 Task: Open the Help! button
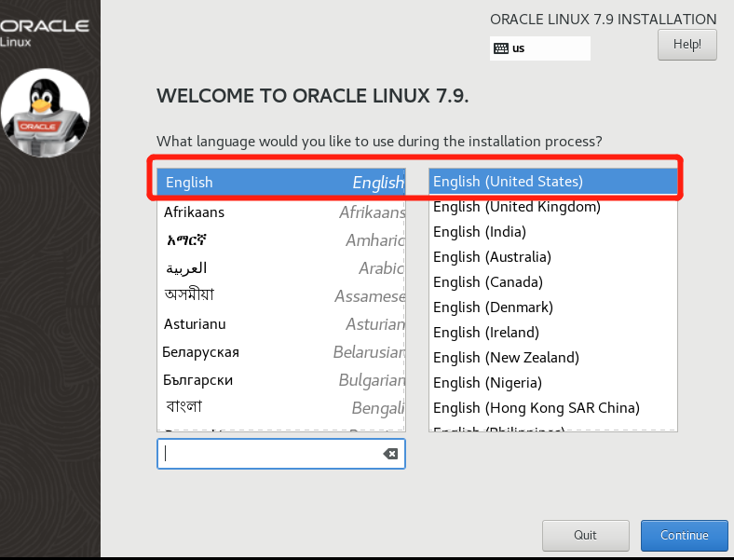(x=686, y=45)
